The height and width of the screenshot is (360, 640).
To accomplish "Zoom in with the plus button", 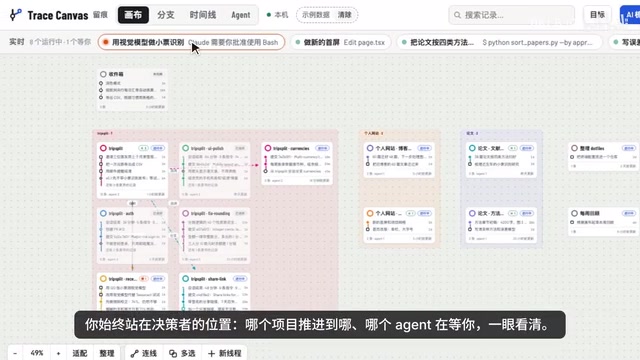I will [x=58, y=353].
